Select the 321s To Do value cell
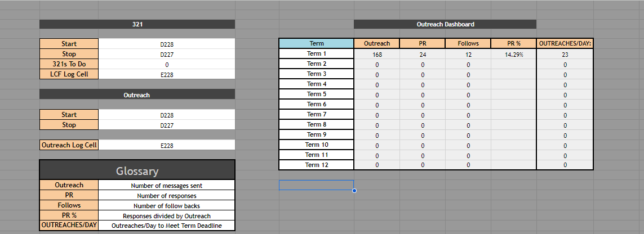Image resolution: width=644 pixels, height=234 pixels. pyautogui.click(x=166, y=64)
